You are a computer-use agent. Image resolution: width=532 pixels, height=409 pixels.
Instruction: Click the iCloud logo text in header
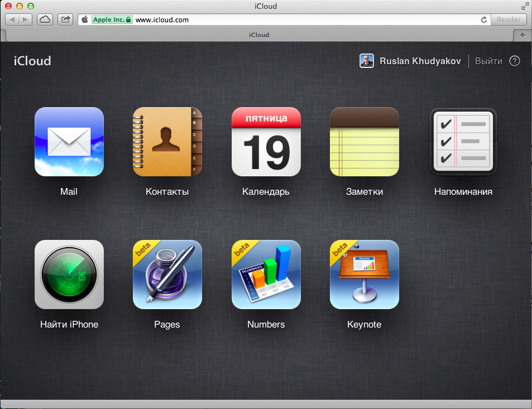(32, 61)
